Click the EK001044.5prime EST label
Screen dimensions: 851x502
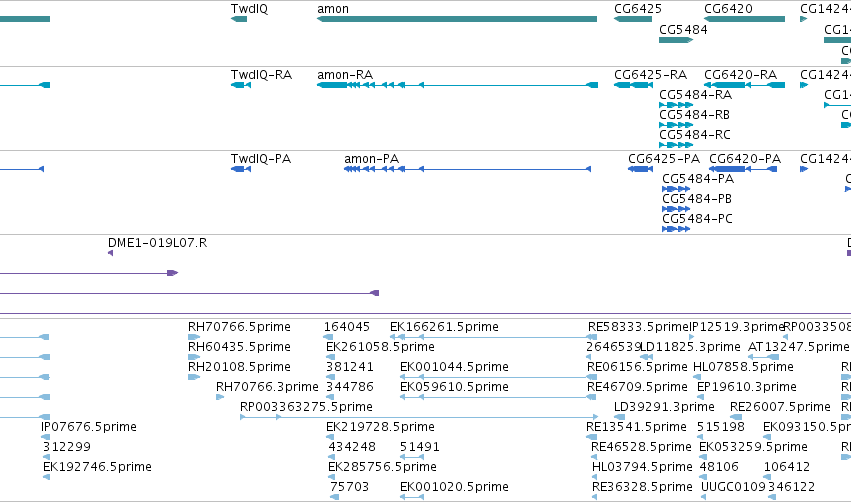coord(454,367)
